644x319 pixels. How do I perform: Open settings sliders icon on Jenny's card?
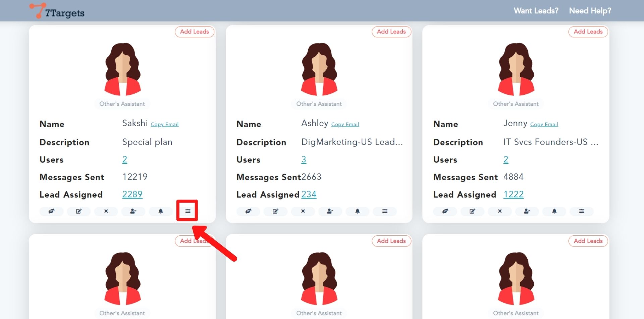click(x=581, y=211)
